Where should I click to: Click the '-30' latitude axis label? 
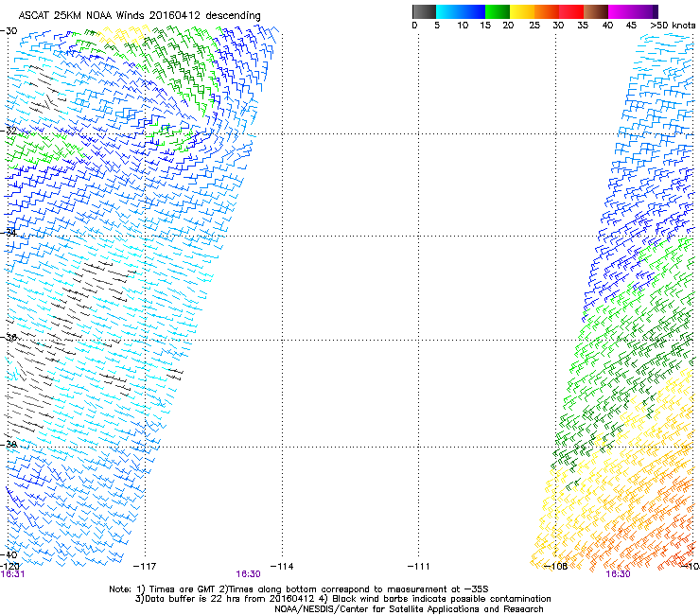(x=9, y=31)
